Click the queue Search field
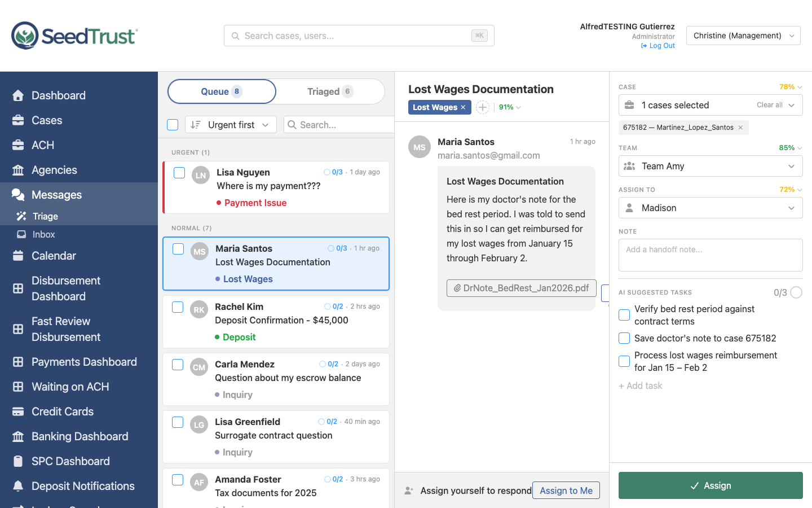The width and height of the screenshot is (812, 508). (x=339, y=125)
